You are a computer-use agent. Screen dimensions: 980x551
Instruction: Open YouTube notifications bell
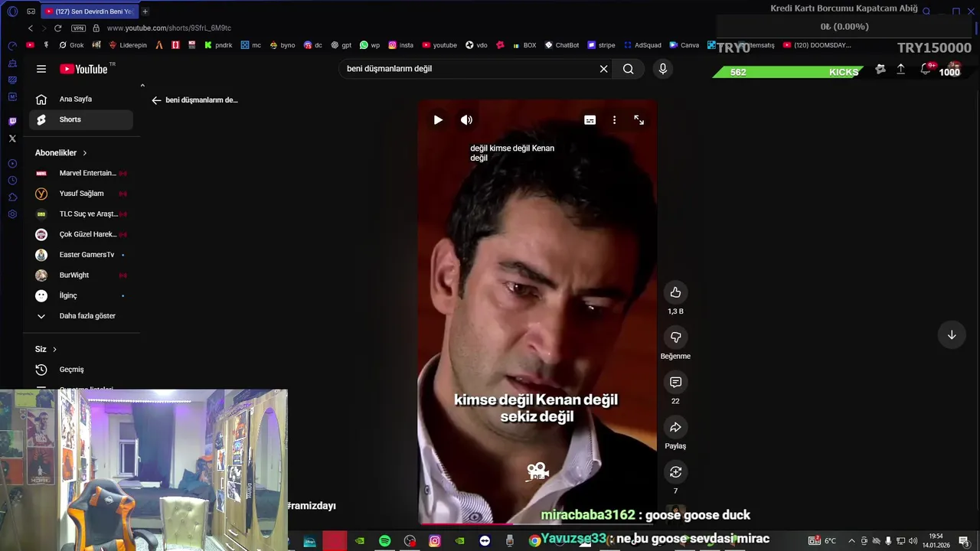(926, 69)
